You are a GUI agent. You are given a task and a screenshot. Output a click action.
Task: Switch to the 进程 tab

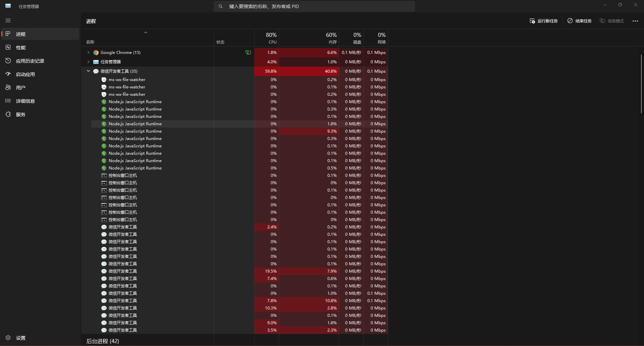coord(40,34)
